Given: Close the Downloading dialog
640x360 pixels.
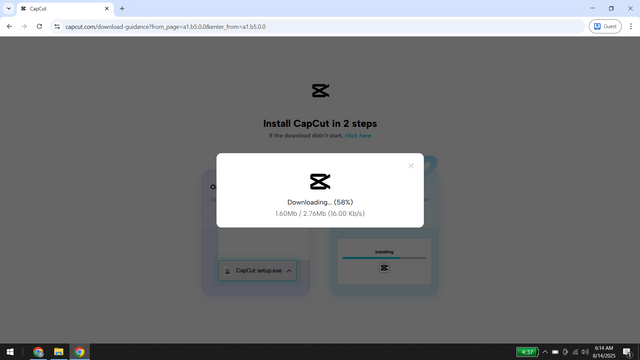Looking at the screenshot, I should point(411,166).
